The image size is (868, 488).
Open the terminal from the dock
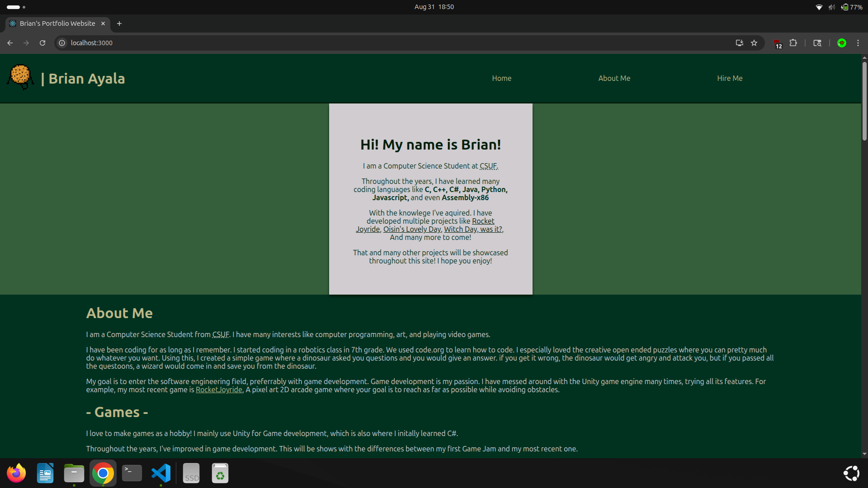pyautogui.click(x=131, y=473)
